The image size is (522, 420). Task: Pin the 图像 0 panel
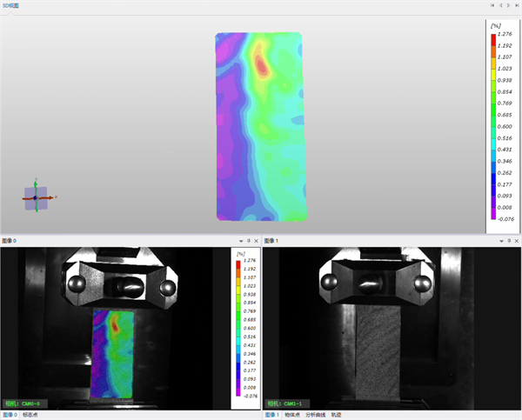click(x=248, y=241)
